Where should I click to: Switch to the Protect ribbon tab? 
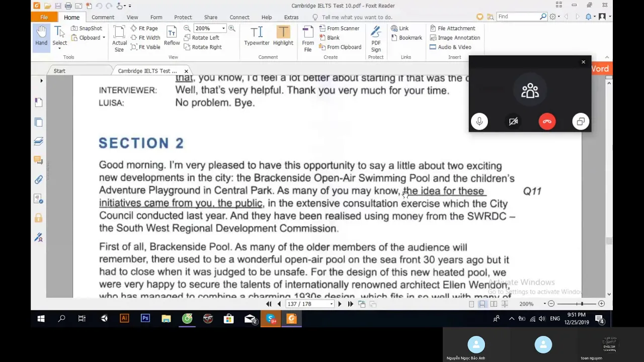pos(183,17)
